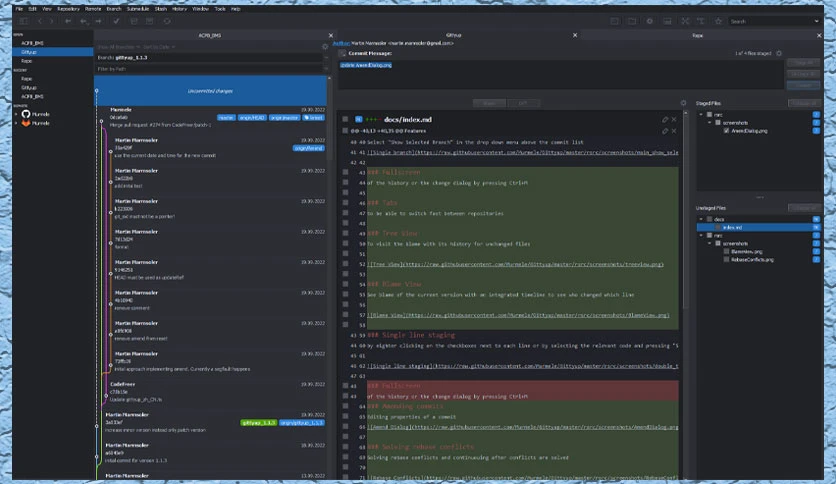The height and width of the screenshot is (484, 836).
Task: Open the Show All Branches dropdown
Action: click(119, 47)
